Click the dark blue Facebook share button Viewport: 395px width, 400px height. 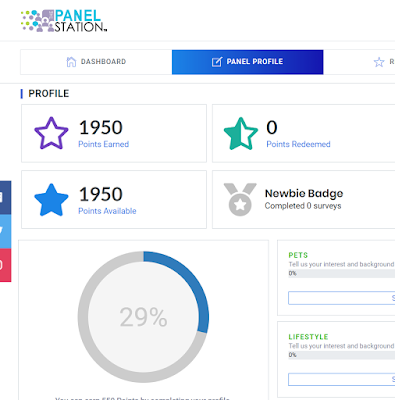(5, 198)
